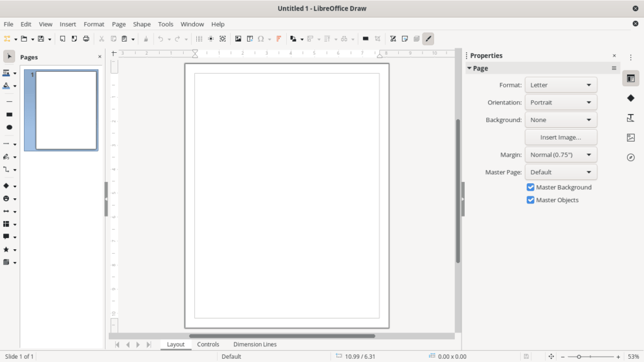Click the zoom slider in status bar
Viewport: 644px width, 362px height.
click(579, 357)
